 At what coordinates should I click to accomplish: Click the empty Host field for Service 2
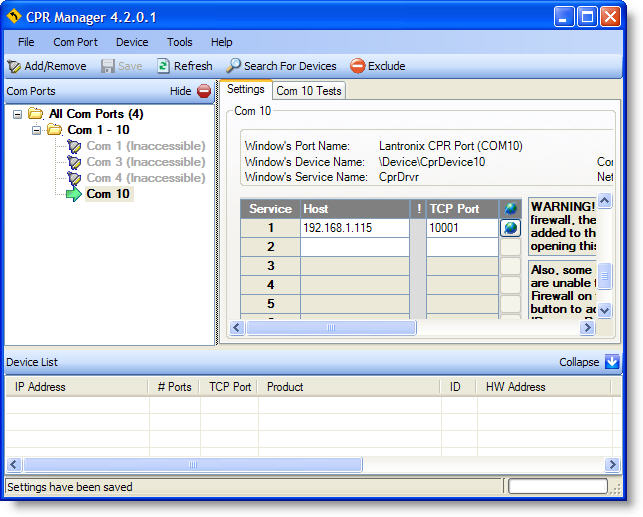(355, 247)
